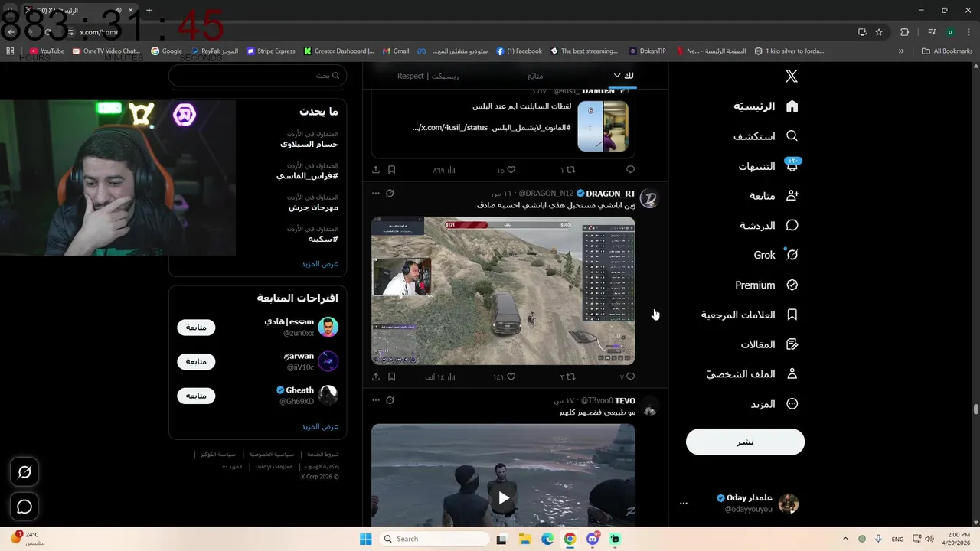
Task: Like the DRAGON_RT post
Action: [511, 377]
